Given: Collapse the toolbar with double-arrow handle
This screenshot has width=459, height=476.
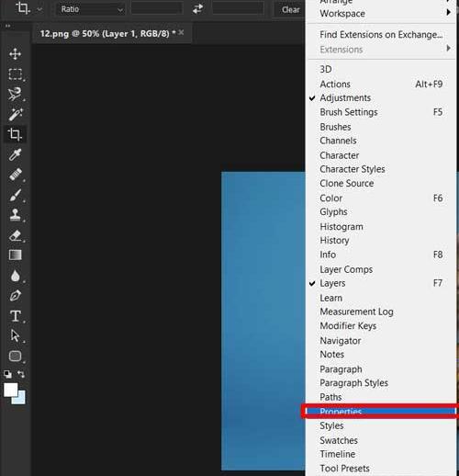Looking at the screenshot, I should click(x=7, y=26).
